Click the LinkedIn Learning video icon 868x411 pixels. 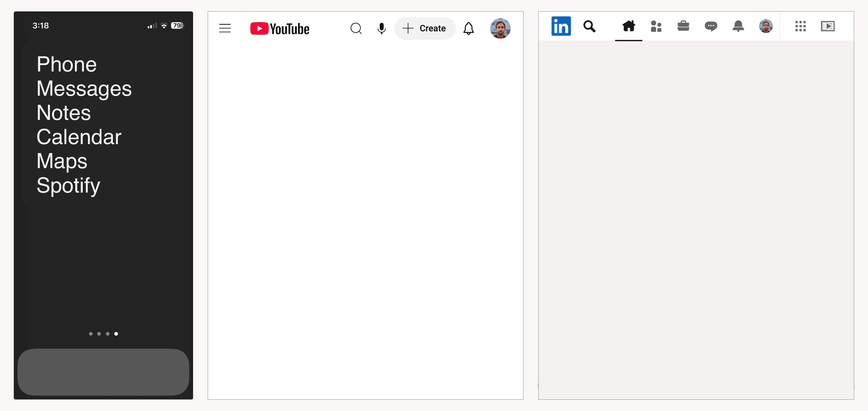click(828, 26)
